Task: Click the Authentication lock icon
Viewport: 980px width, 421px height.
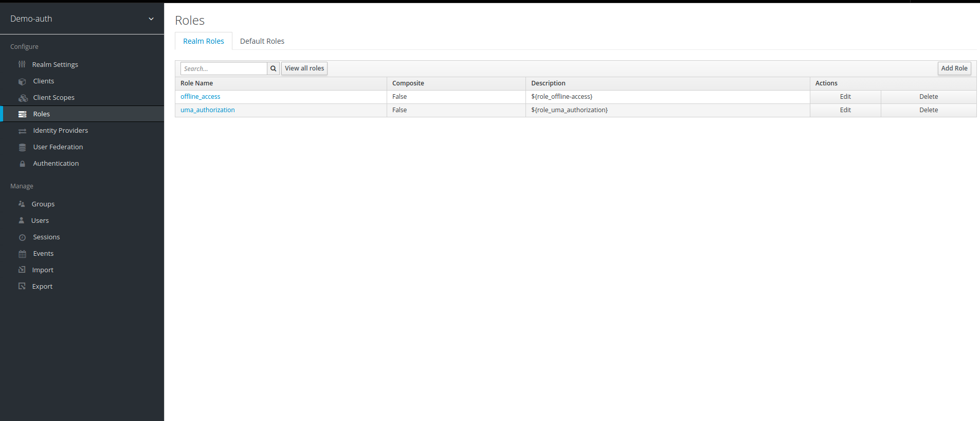Action: click(x=22, y=164)
